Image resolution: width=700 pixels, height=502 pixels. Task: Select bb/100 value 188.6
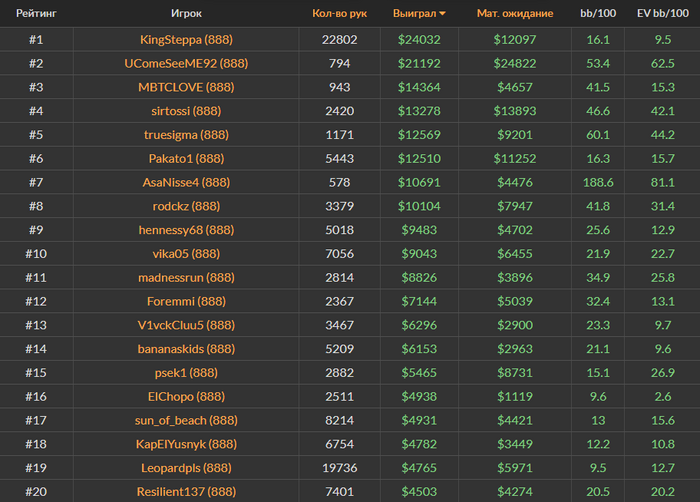598,182
